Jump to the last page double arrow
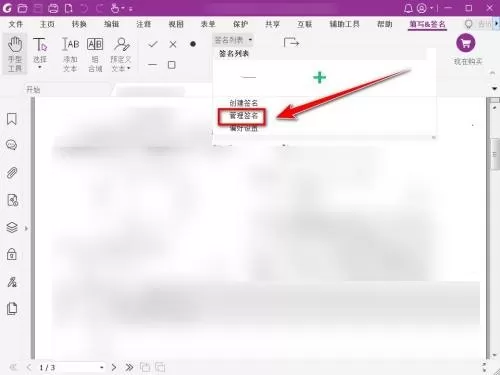 (129, 367)
